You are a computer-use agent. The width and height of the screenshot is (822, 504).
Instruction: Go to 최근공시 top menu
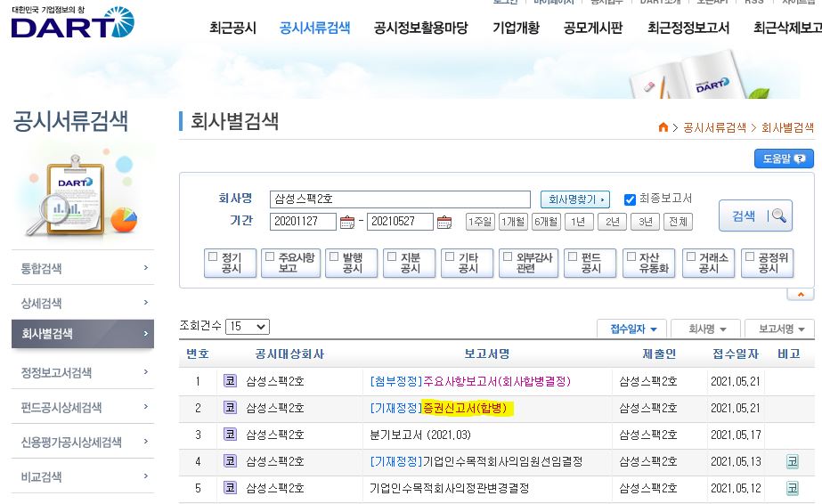(232, 28)
